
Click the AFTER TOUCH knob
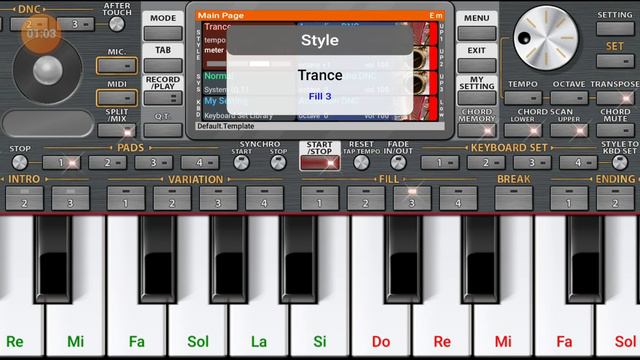click(117, 24)
